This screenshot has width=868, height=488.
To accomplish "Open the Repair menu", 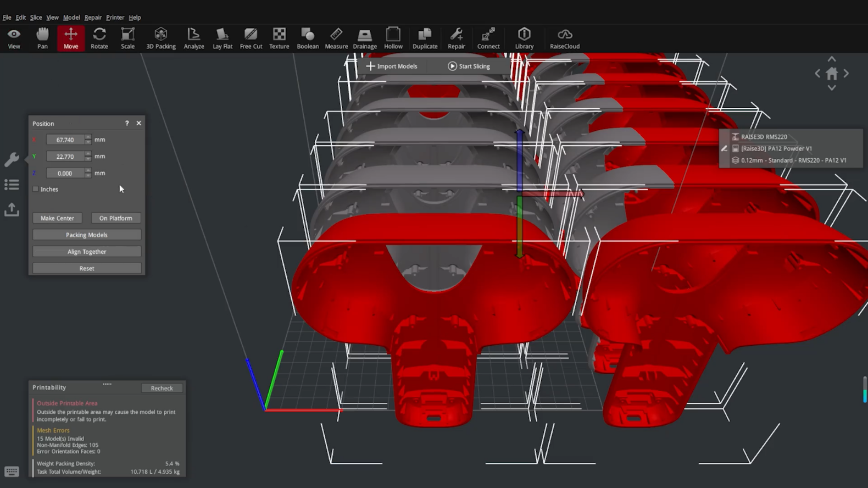I will tap(93, 18).
